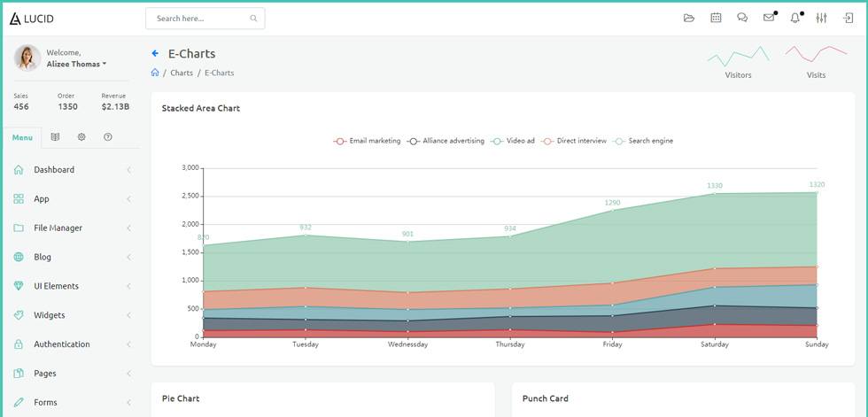Expand the Dashboard menu chevron
This screenshot has height=417, width=868.
point(128,170)
